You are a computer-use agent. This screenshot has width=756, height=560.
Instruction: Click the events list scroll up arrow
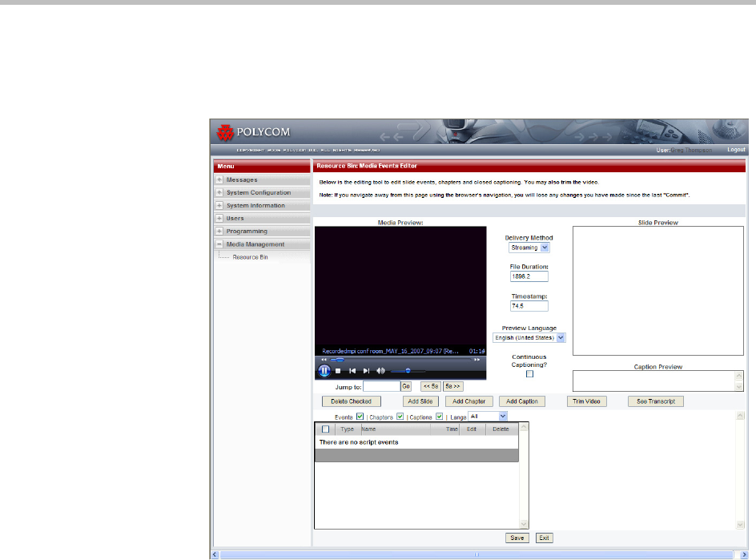(x=524, y=427)
